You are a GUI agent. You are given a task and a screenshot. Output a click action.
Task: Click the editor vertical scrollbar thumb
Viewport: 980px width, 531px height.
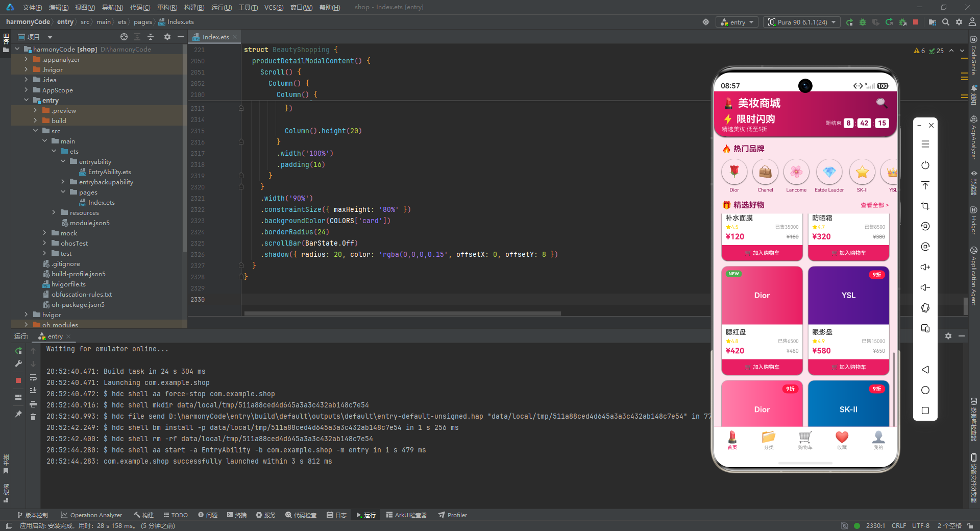coord(965,306)
